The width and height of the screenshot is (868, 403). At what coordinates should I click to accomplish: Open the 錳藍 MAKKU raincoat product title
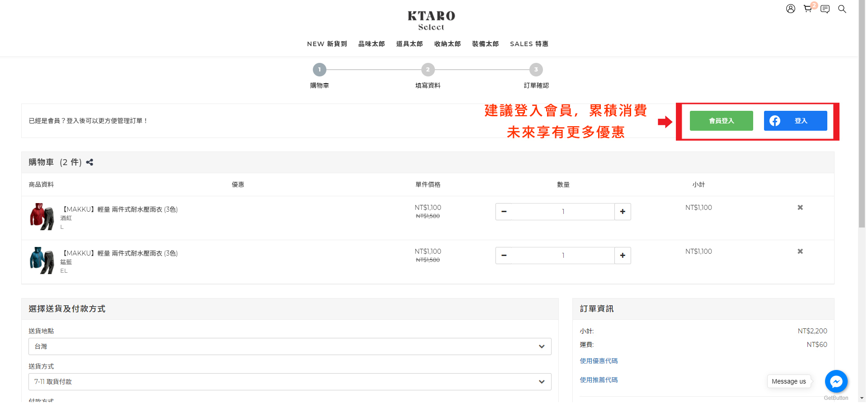[x=119, y=253]
